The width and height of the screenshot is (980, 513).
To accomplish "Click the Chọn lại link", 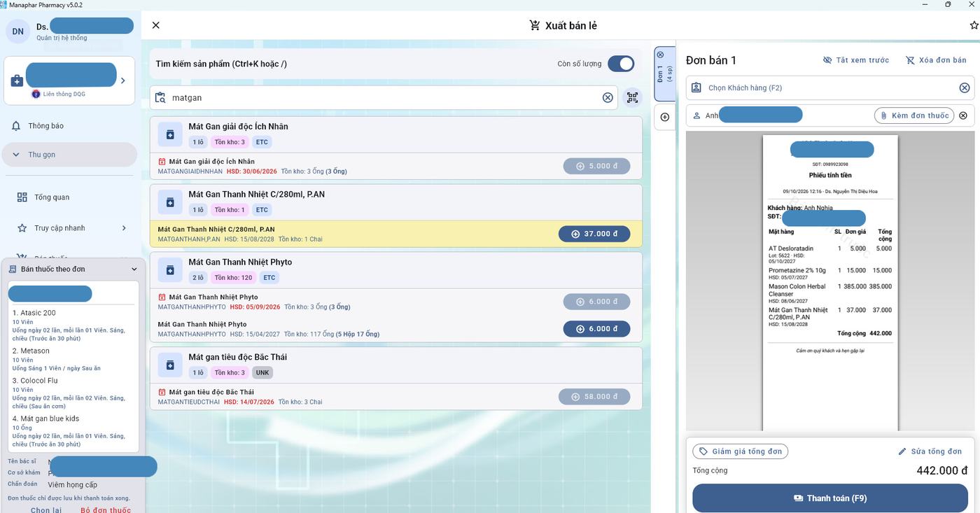I will pos(46,510).
